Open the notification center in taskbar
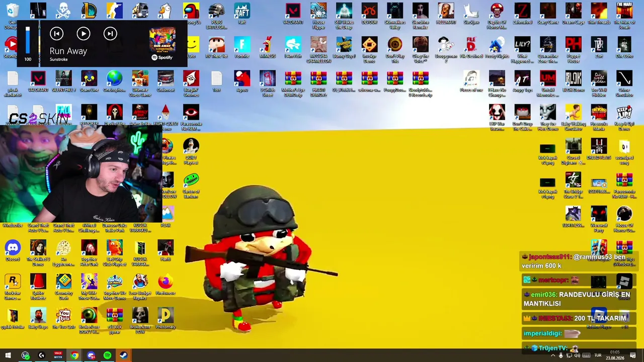Viewport: 644px width, 362px height. click(x=633, y=355)
